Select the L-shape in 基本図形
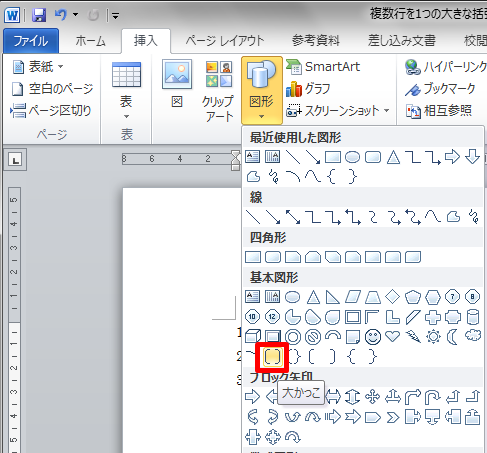 [393, 317]
